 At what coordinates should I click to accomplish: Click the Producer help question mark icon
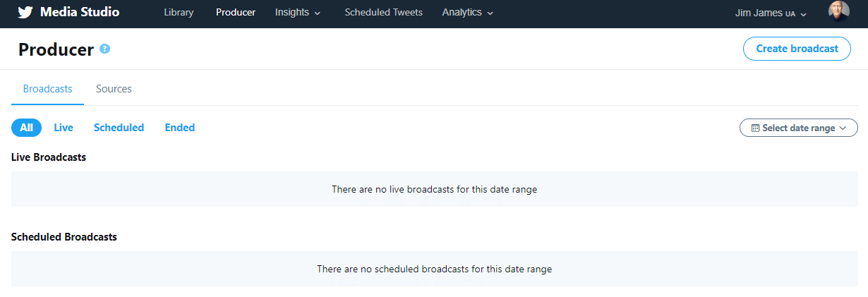[x=105, y=49]
